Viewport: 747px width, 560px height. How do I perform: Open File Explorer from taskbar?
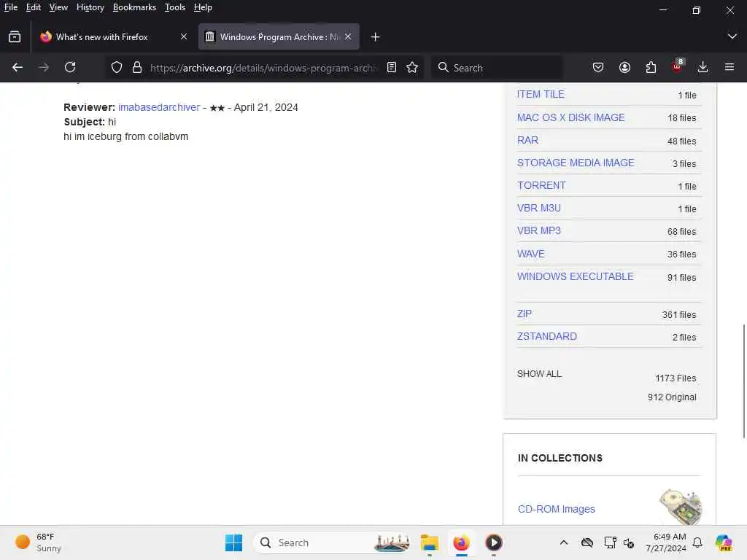429,542
